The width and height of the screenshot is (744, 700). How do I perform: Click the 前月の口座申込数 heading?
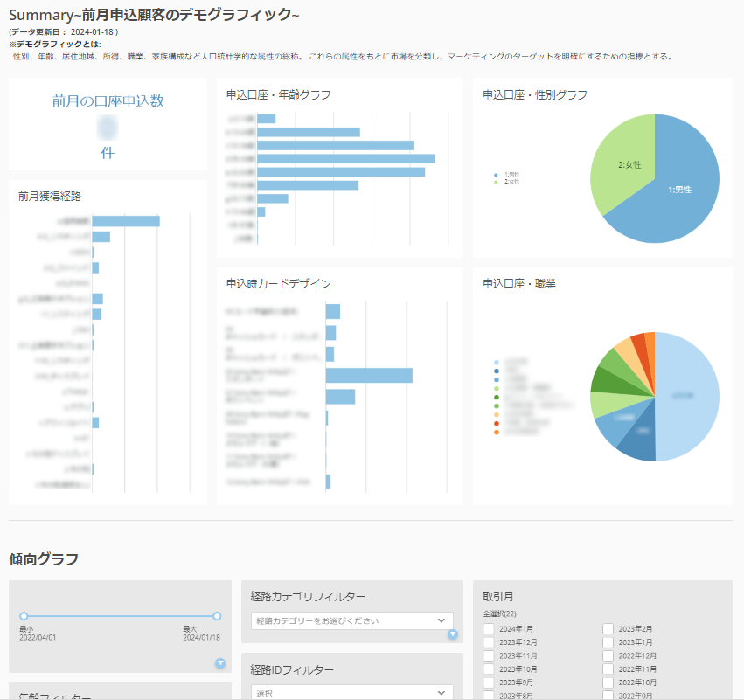coord(108,101)
